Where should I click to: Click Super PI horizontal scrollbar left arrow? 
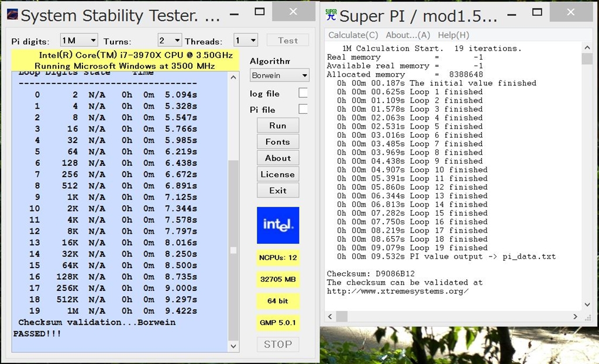(331, 316)
